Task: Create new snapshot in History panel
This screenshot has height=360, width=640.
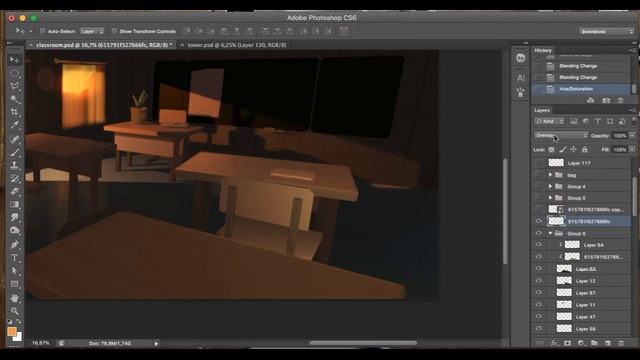Action: tap(606, 100)
